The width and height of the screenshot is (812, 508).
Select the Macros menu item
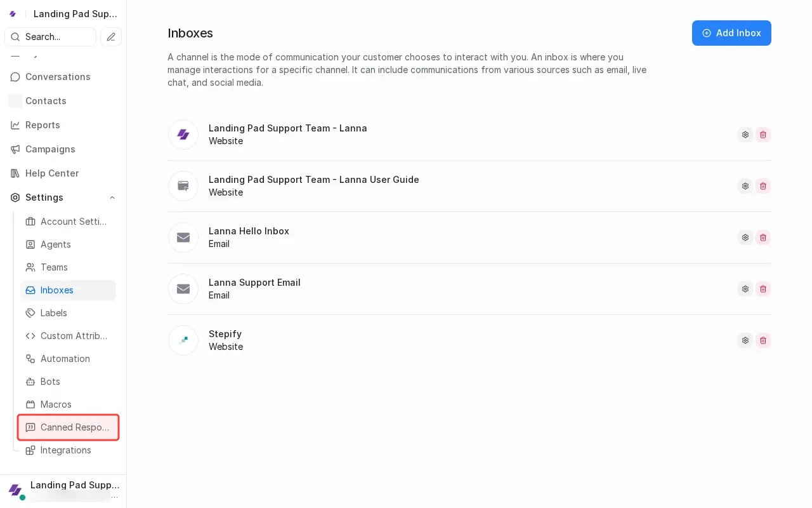[56, 404]
